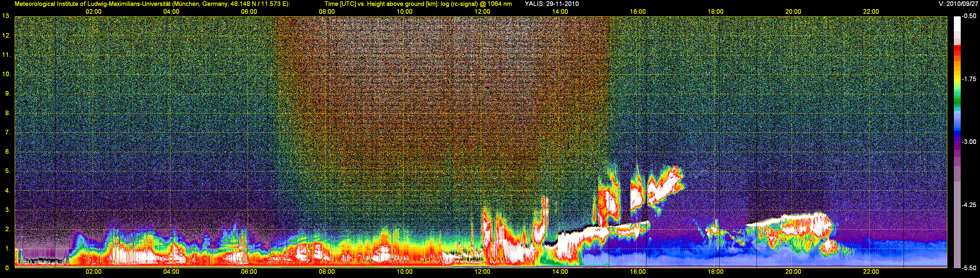Click the 10:00 label on bottom time axis
This screenshot has height=278, width=980.
(404, 272)
